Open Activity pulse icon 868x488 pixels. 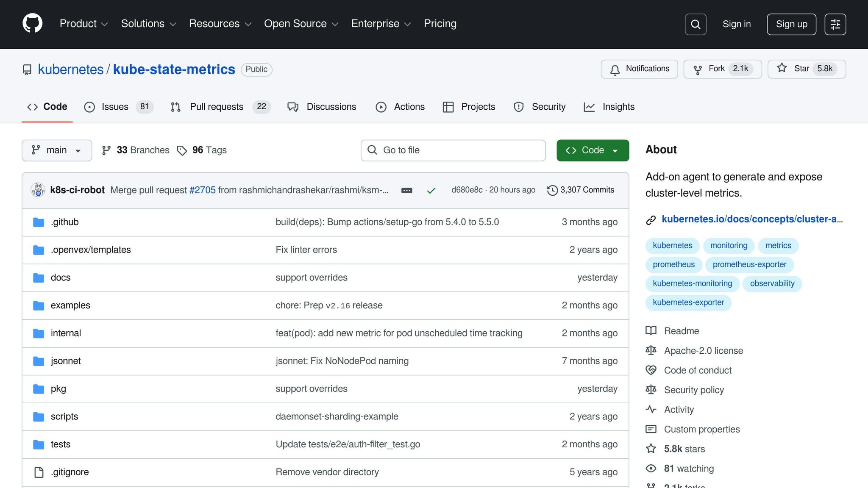651,410
